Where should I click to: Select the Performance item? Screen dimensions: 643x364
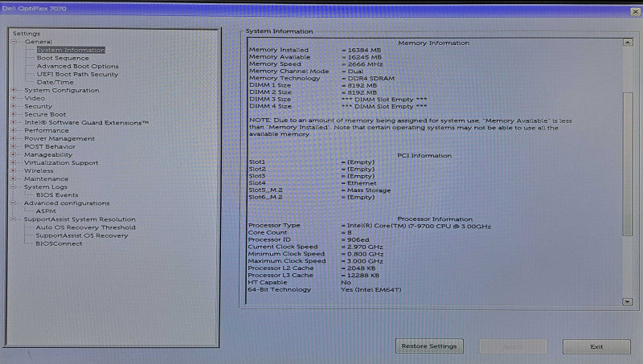(x=47, y=130)
